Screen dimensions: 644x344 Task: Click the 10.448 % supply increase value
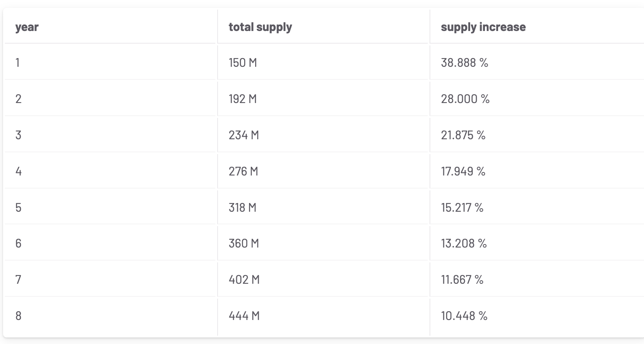[464, 316]
